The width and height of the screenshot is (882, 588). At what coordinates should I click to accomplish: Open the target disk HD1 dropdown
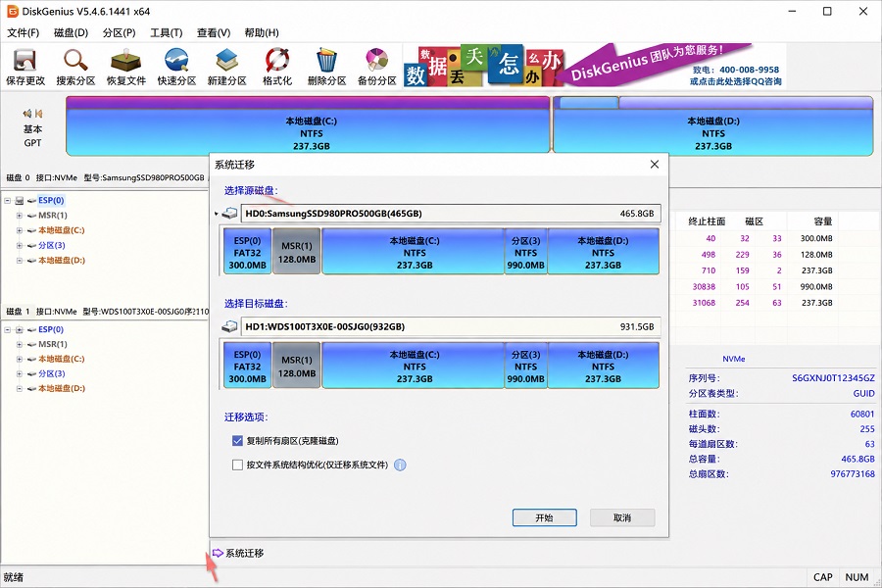[x=450, y=326]
